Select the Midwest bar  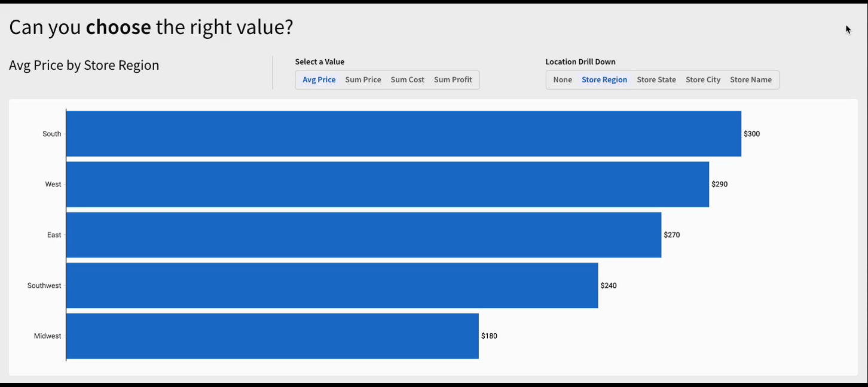[x=272, y=336]
